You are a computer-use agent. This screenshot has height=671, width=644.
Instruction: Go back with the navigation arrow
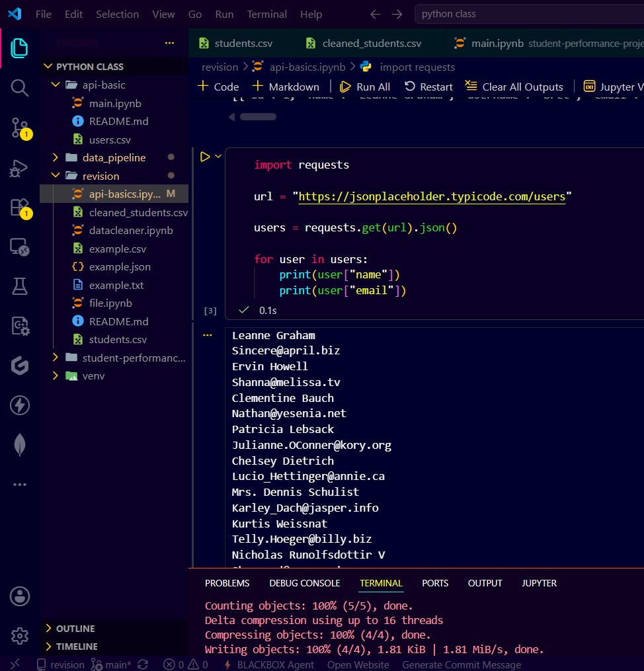376,14
